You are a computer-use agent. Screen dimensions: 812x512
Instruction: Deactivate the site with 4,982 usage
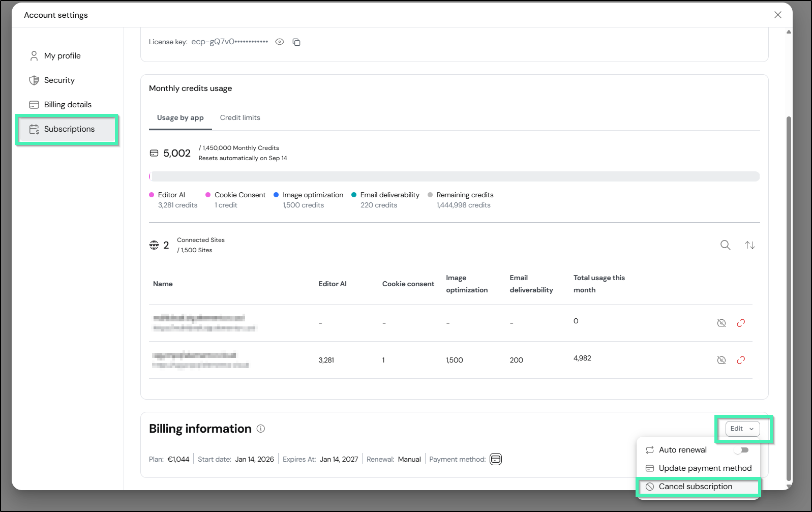(x=721, y=360)
